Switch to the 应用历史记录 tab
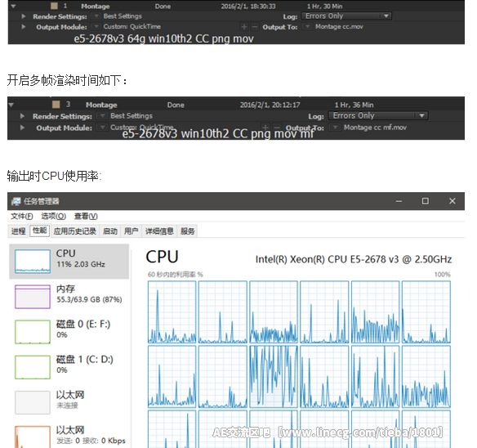Screen dimensions: 477x448 point(75,231)
